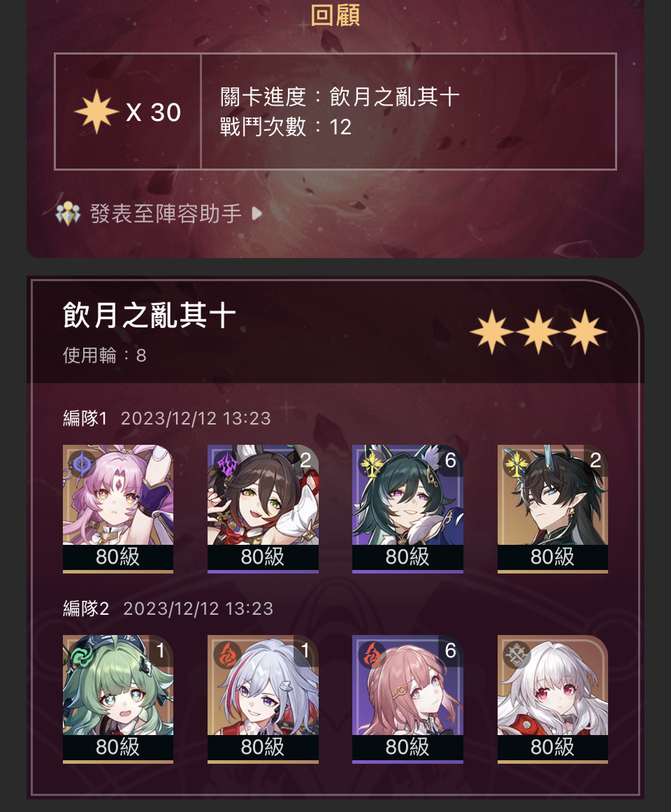Image resolution: width=671 pixels, height=812 pixels.
Task: Select silver-haired red-streak character in 編隊2
Action: point(263,699)
